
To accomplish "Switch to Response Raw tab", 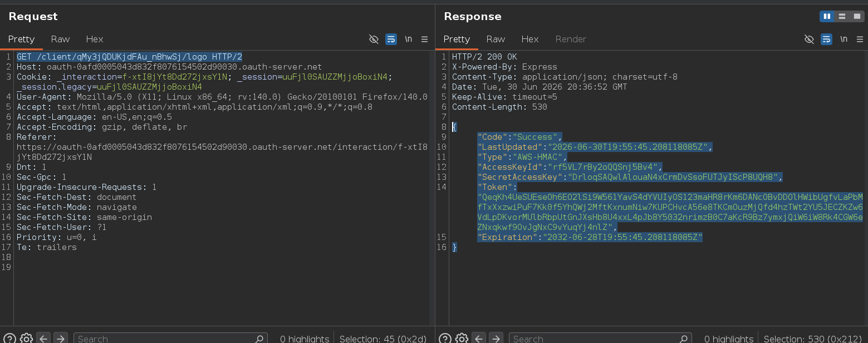I will click(x=496, y=39).
